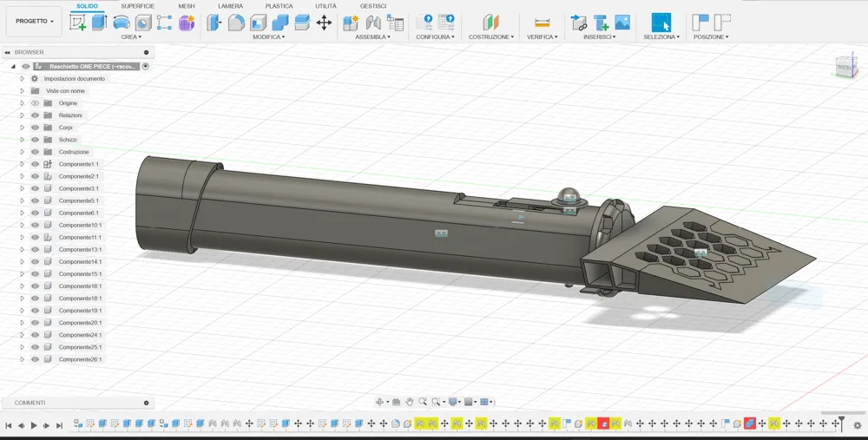Open the PROGETTO workspace dropdown
Screen dimensions: 868x440
[35, 21]
